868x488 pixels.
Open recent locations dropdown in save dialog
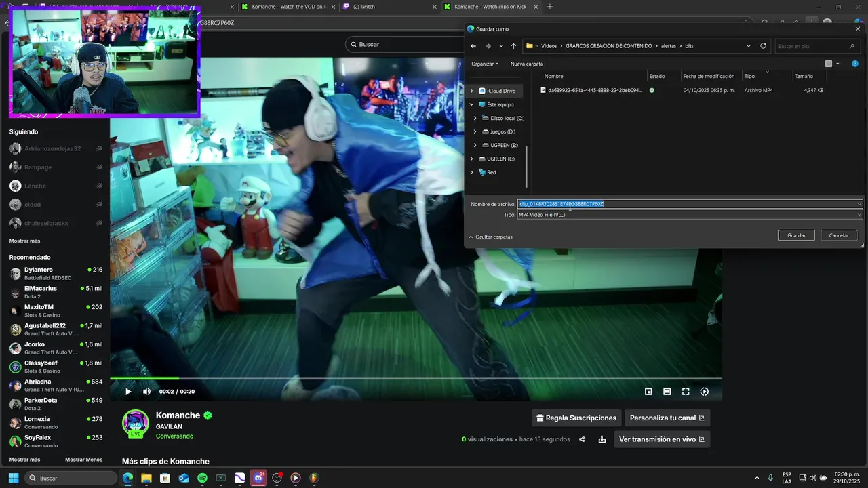click(501, 46)
